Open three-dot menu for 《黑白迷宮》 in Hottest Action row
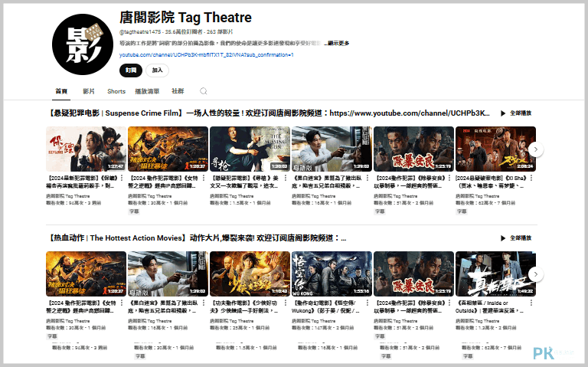Image resolution: width=588 pixels, height=367 pixels. (x=204, y=303)
